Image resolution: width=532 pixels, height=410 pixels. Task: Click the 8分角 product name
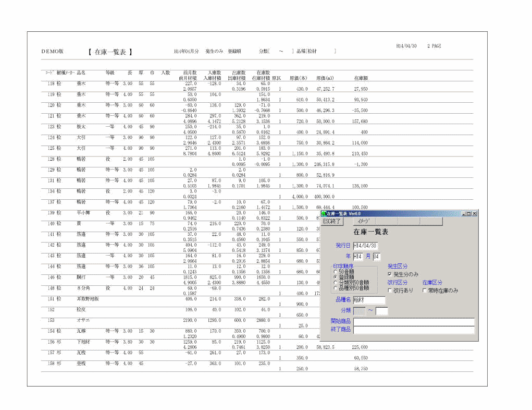click(83, 288)
